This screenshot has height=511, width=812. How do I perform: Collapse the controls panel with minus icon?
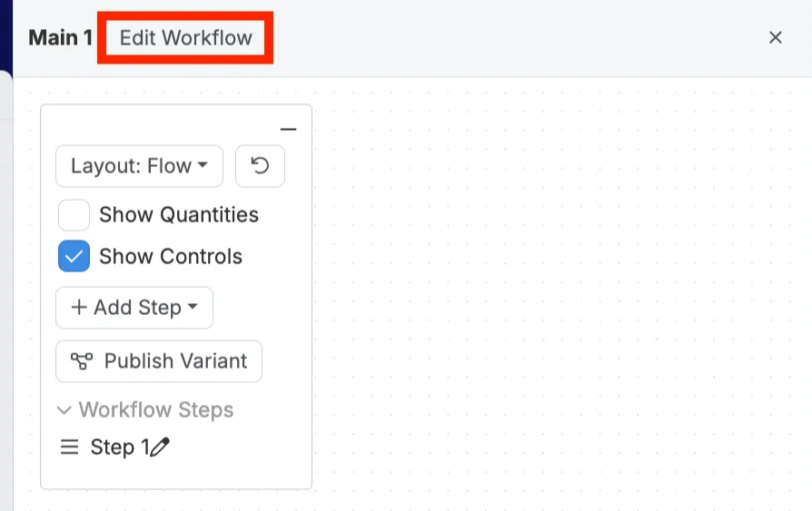[x=288, y=130]
